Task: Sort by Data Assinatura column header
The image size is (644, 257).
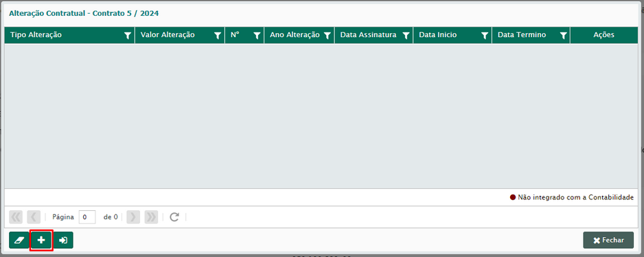Action: [x=369, y=35]
